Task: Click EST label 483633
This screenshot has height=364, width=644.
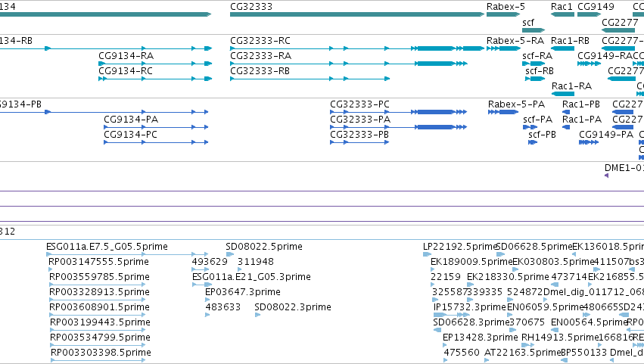Action: click(x=223, y=307)
